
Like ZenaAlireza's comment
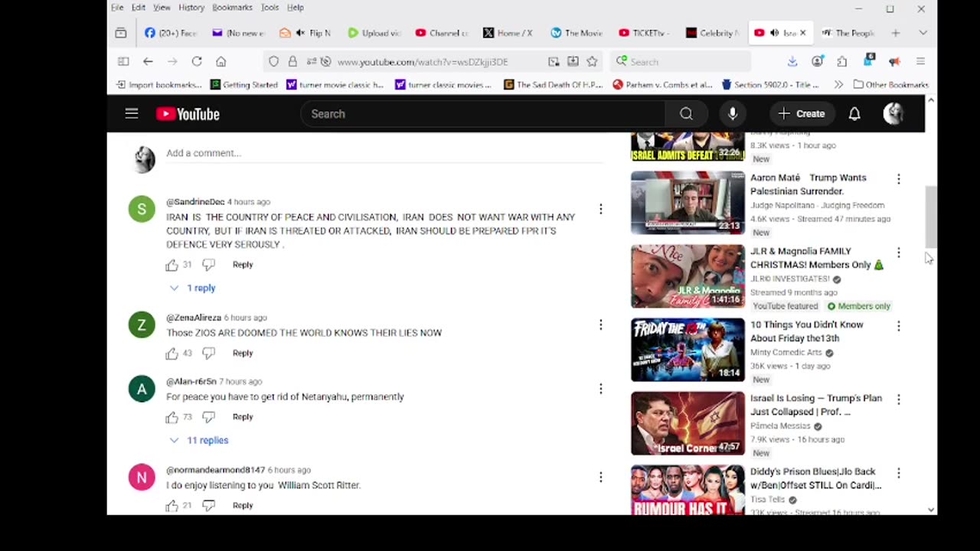171,353
